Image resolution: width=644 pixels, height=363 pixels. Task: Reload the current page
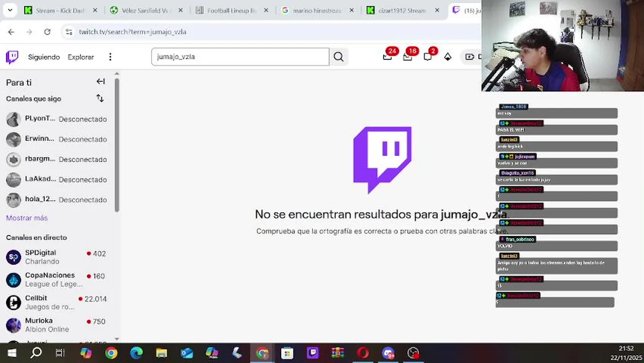pos(47,32)
